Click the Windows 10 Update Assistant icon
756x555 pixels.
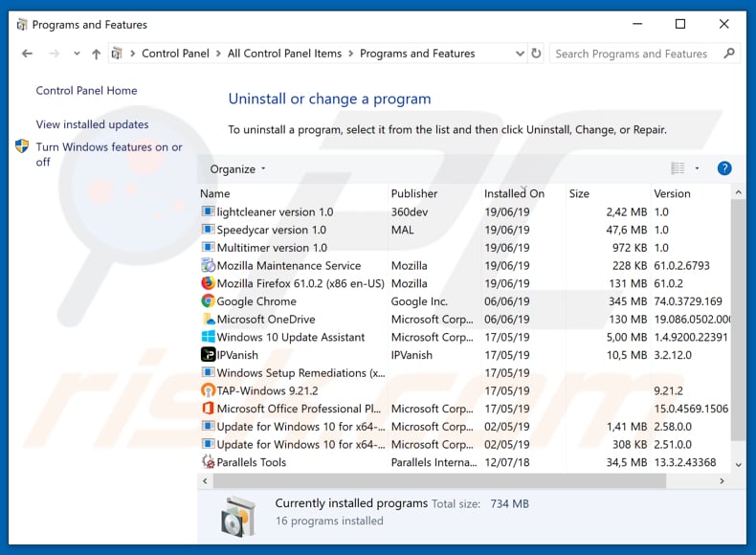pos(208,337)
